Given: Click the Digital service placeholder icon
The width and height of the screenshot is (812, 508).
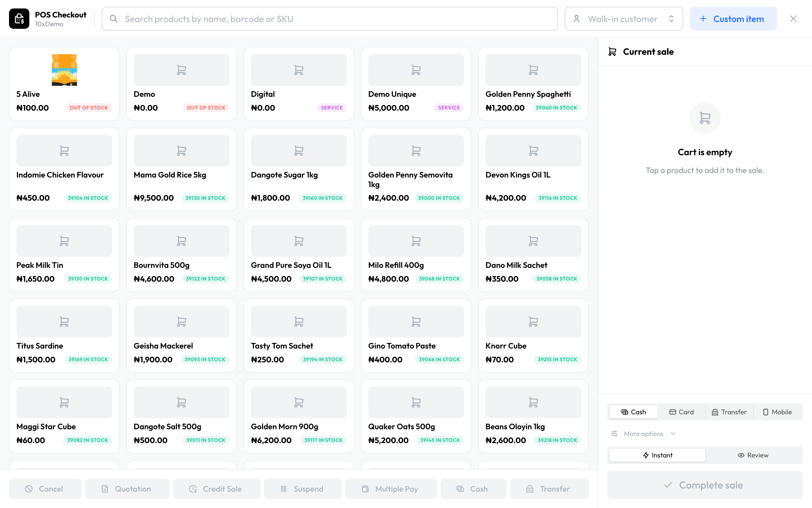Looking at the screenshot, I should pyautogui.click(x=299, y=70).
